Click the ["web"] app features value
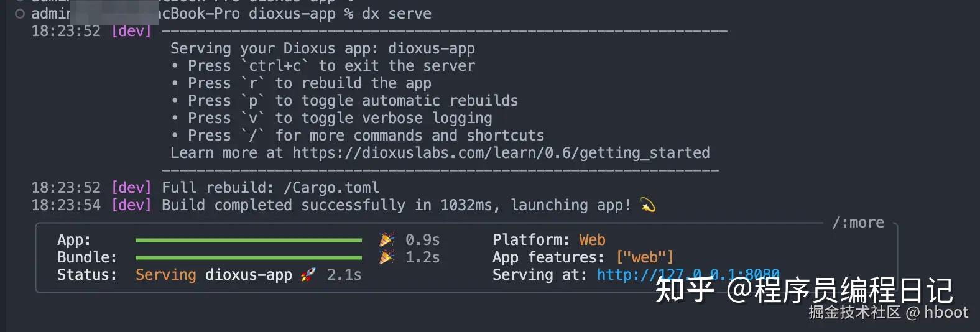This screenshot has height=332, width=980. (645, 257)
